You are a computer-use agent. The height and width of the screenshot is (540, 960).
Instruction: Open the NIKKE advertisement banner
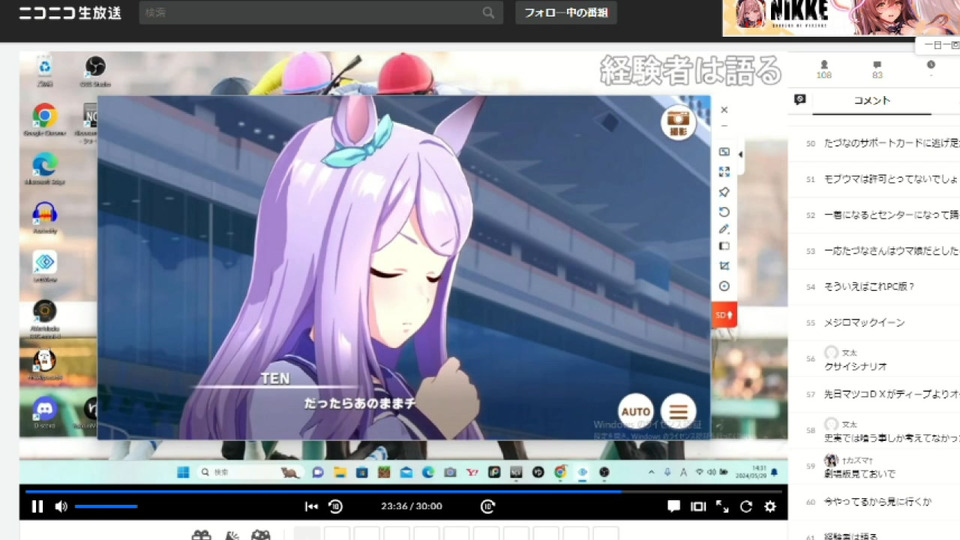841,18
